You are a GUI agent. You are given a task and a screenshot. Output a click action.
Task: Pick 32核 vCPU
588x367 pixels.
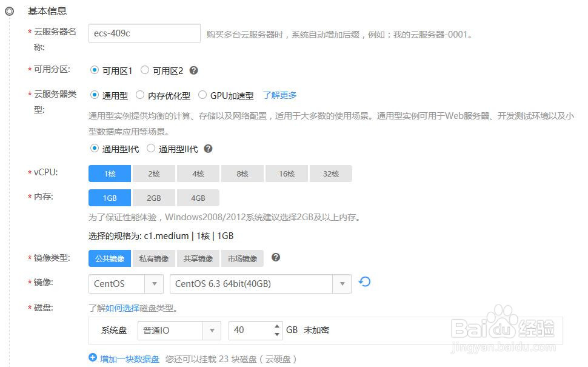click(331, 173)
